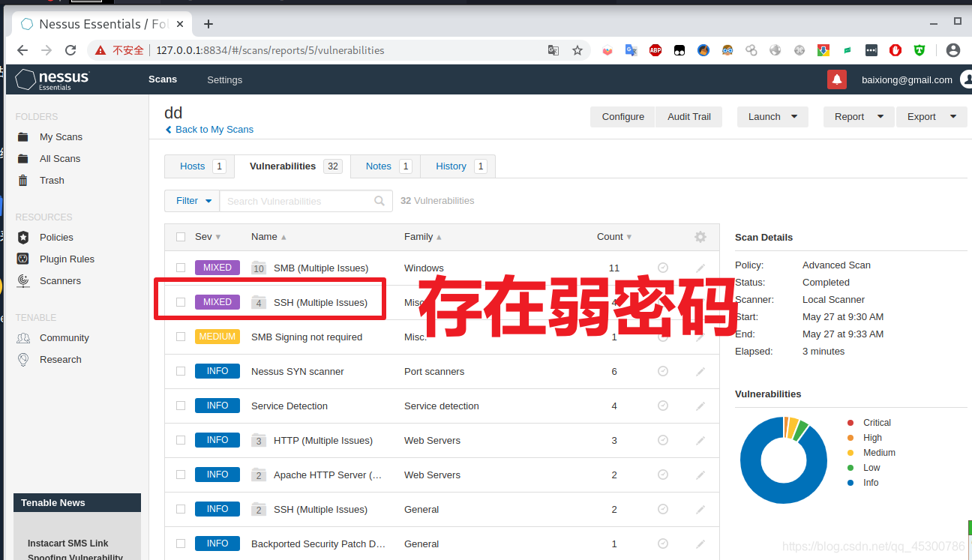Viewport: 972px width, 560px height.
Task: Check the Service Detection row checkbox
Action: coord(181,406)
